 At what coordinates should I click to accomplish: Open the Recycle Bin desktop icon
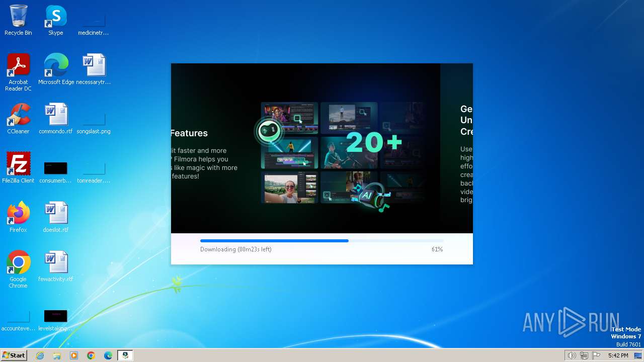(x=18, y=20)
